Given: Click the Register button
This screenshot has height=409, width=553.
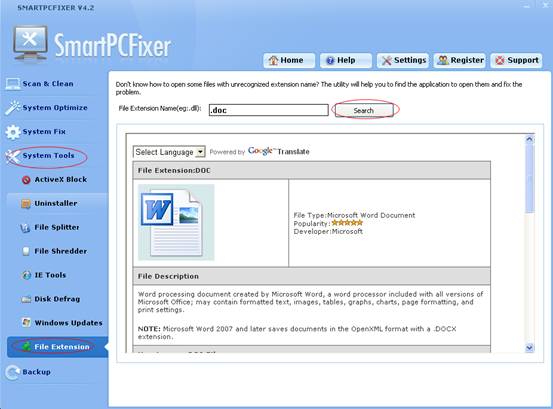Looking at the screenshot, I should point(460,60).
